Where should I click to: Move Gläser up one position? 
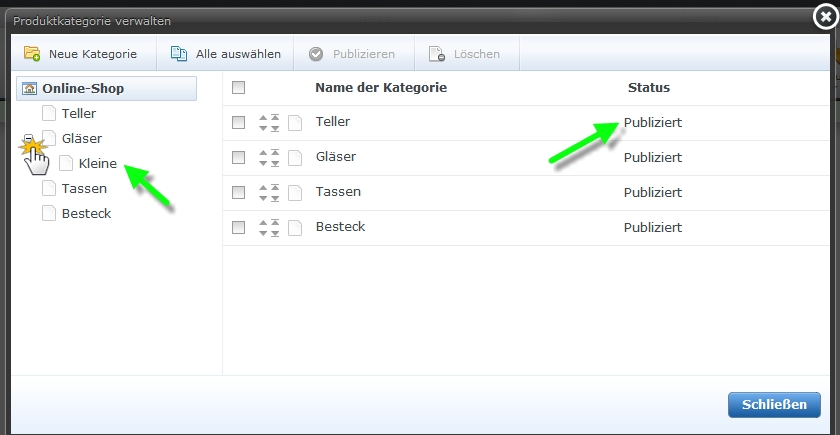click(x=263, y=152)
